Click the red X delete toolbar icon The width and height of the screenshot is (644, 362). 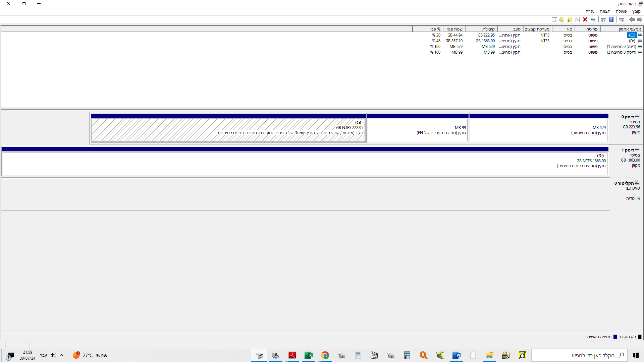585,20
